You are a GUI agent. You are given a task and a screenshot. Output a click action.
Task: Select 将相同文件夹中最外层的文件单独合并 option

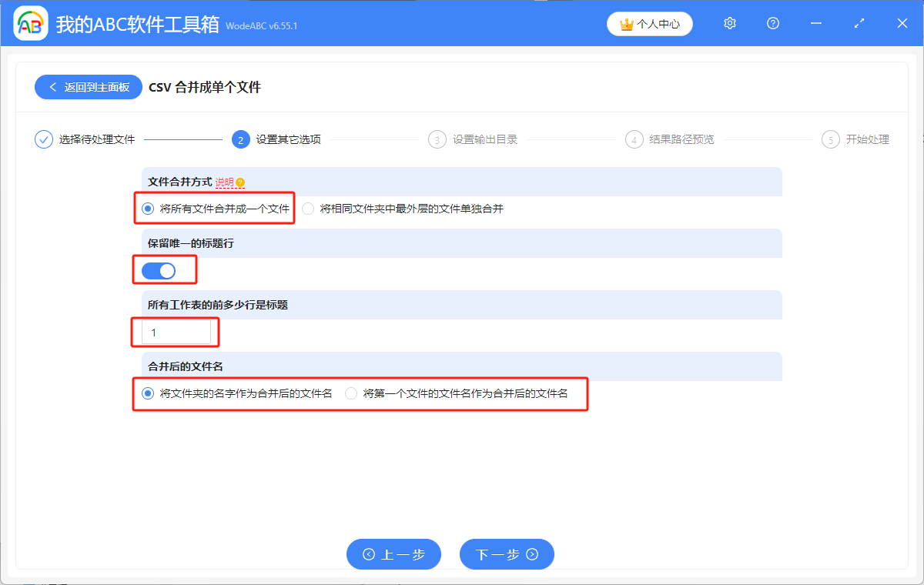pos(307,208)
